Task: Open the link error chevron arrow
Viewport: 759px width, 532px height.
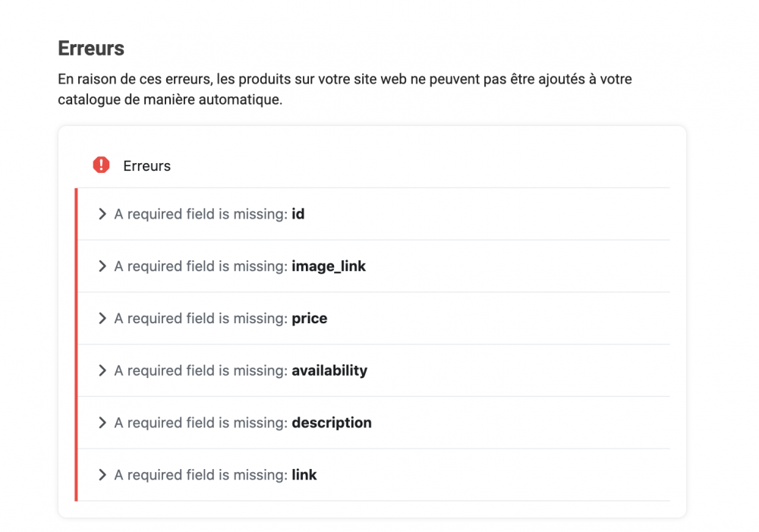Action: (102, 475)
